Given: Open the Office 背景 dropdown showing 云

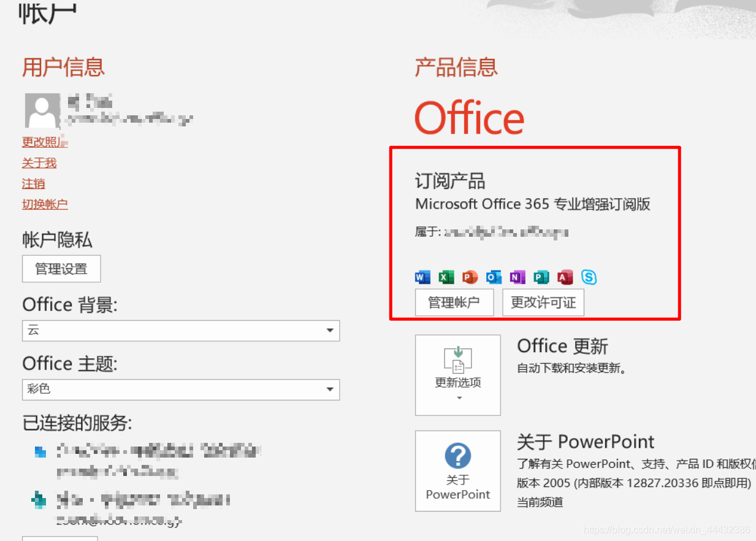Looking at the screenshot, I should point(181,331).
